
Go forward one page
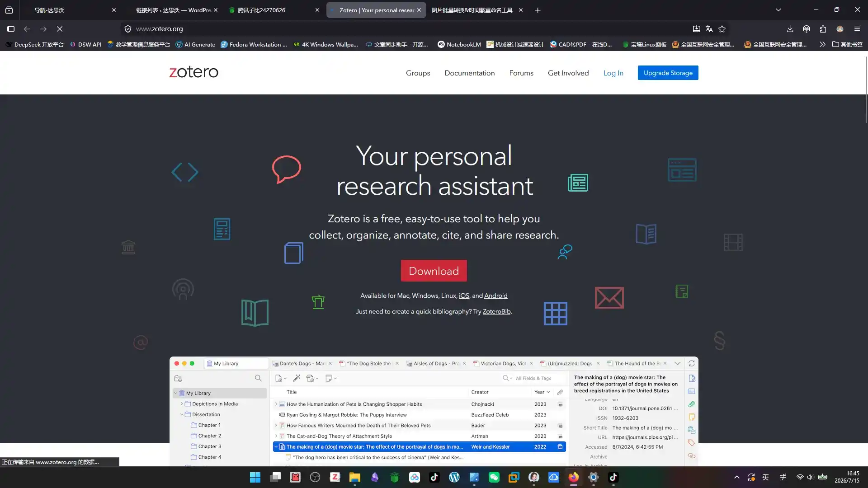pos(43,29)
